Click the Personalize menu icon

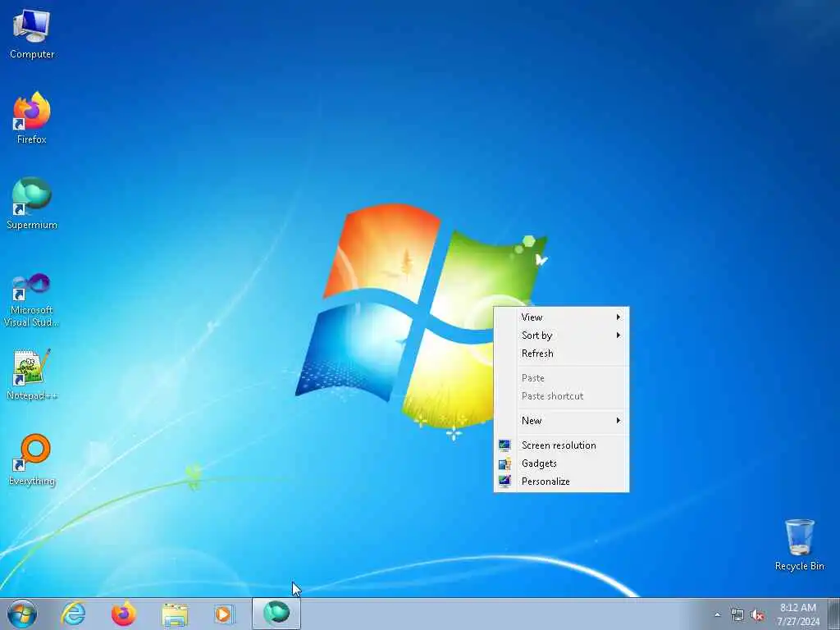(x=504, y=482)
